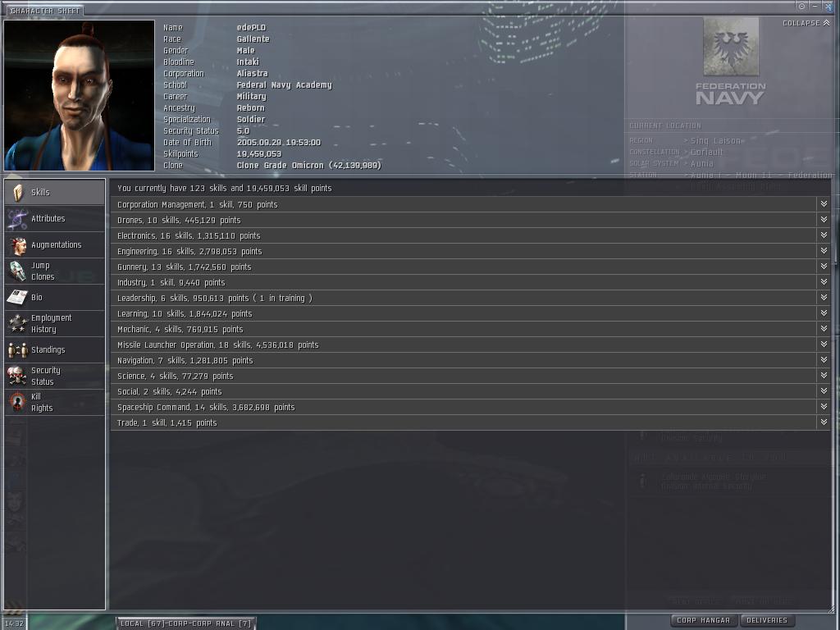Expand the Leadership skill group chevron
The image size is (840, 630).
[824, 297]
